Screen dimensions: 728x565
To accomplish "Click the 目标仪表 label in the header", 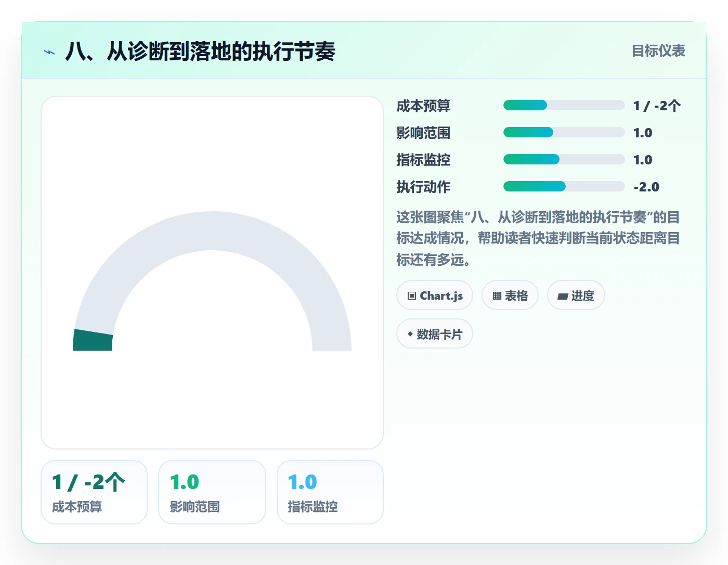I will coord(658,51).
